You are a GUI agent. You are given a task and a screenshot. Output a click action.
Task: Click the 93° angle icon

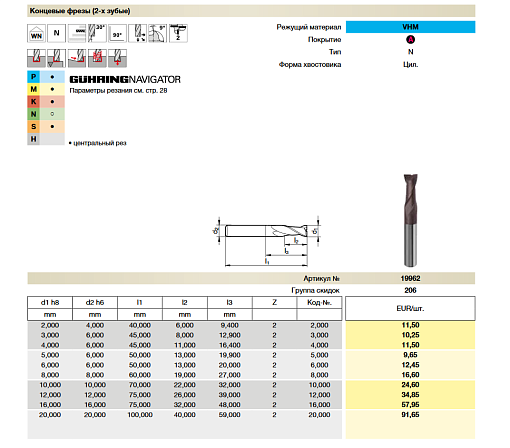point(117,34)
